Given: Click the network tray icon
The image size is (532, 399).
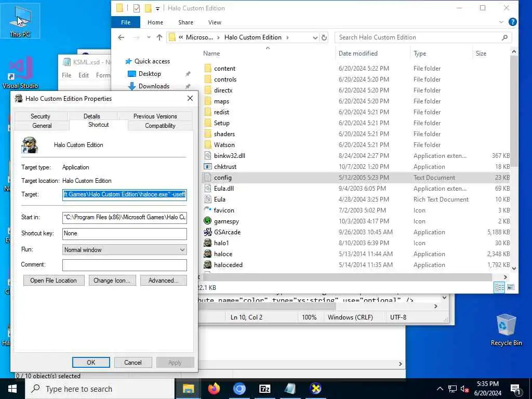Looking at the screenshot, I should click(x=453, y=389).
